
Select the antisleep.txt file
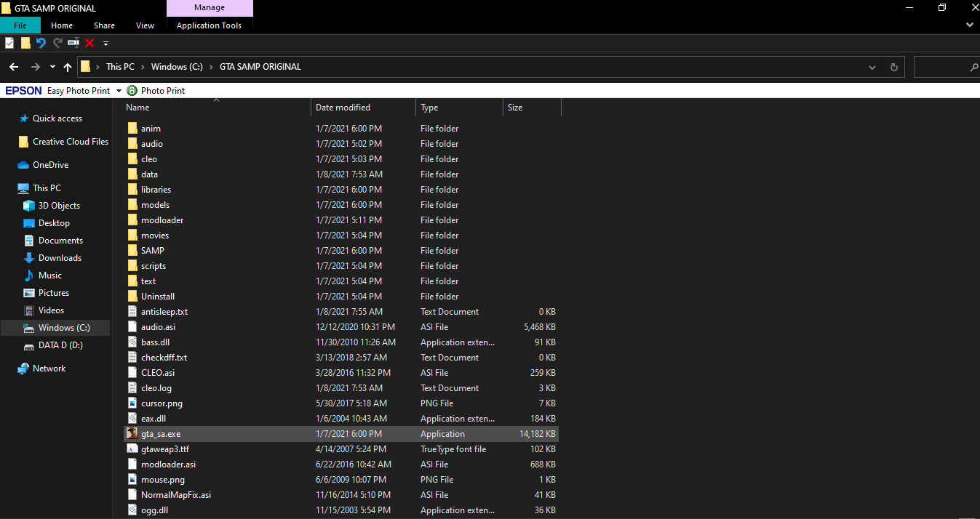pyautogui.click(x=341, y=312)
